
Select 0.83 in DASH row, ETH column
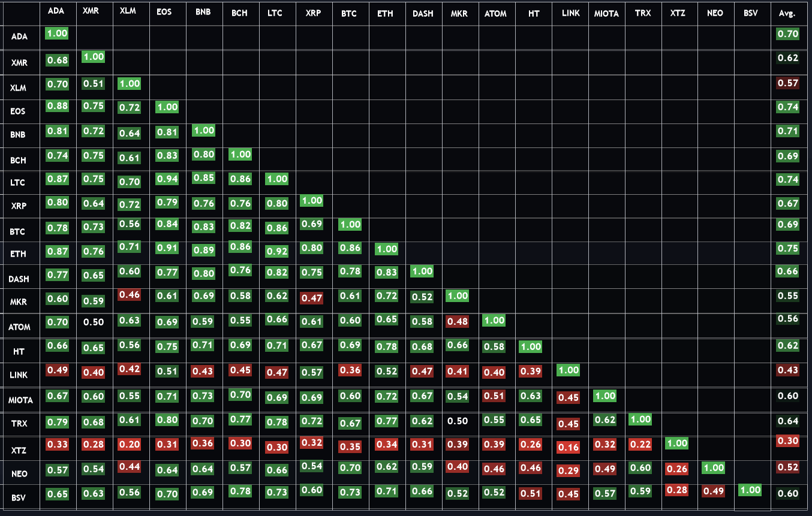pos(386,273)
